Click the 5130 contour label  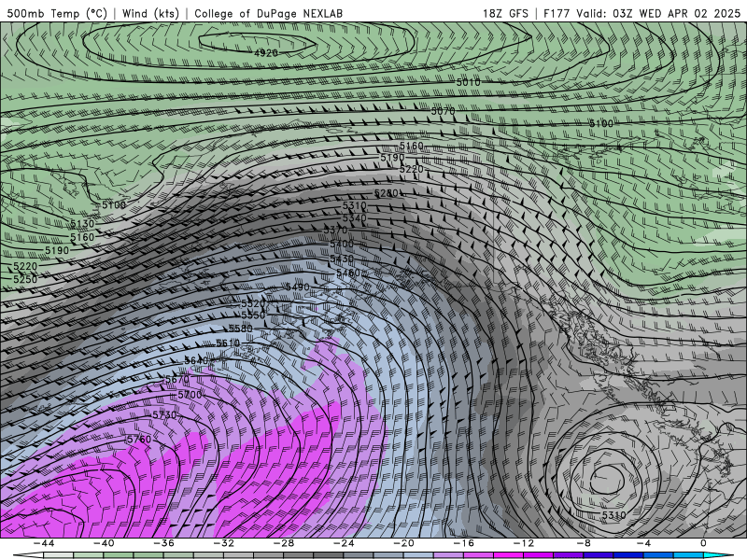click(x=82, y=223)
